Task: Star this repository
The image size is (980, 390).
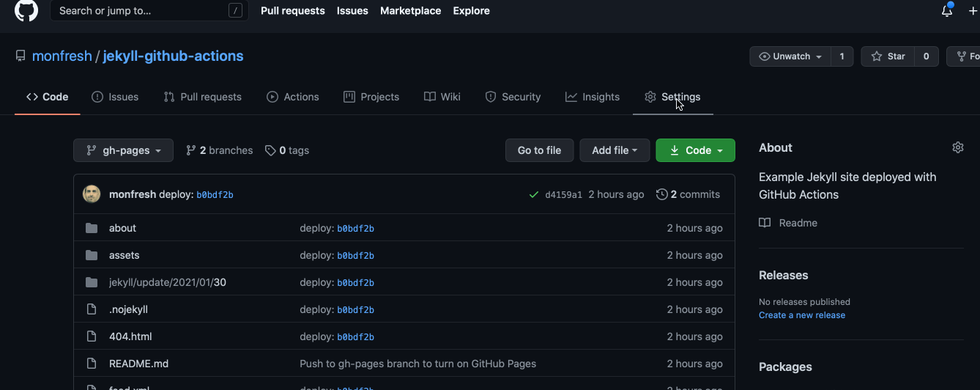Action: pos(888,56)
